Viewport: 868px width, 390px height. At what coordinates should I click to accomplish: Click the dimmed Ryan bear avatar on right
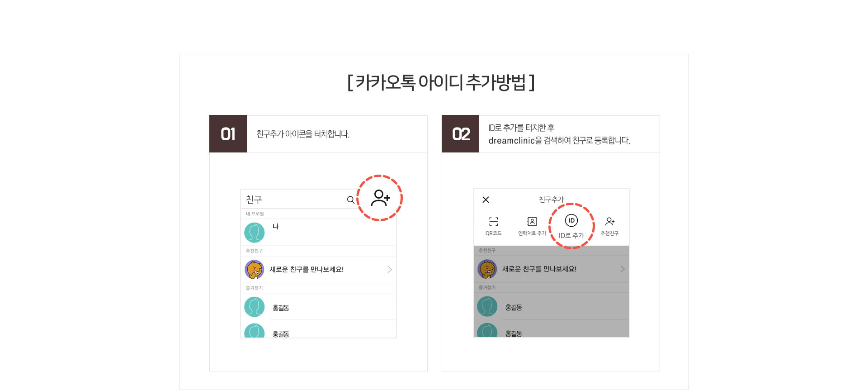pos(487,269)
